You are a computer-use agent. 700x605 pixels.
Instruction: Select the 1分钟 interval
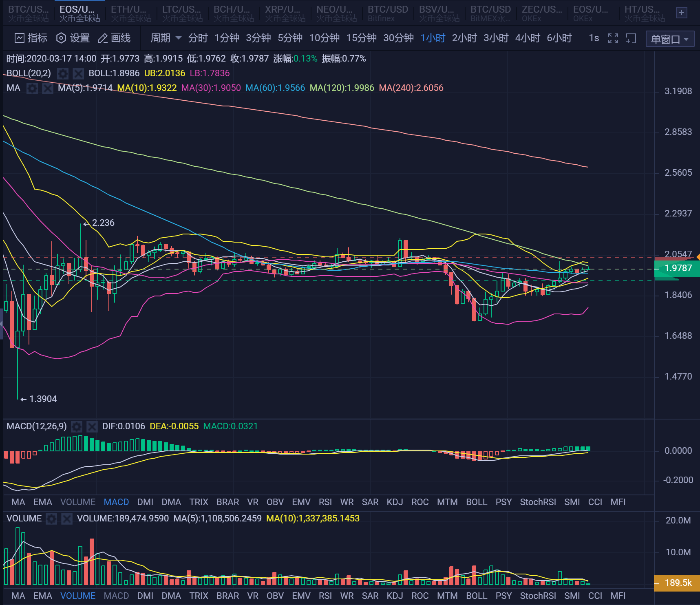tap(227, 38)
